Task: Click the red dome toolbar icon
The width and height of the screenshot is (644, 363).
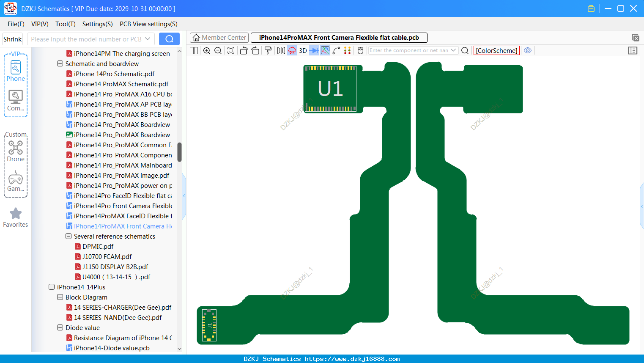Action: point(292,50)
